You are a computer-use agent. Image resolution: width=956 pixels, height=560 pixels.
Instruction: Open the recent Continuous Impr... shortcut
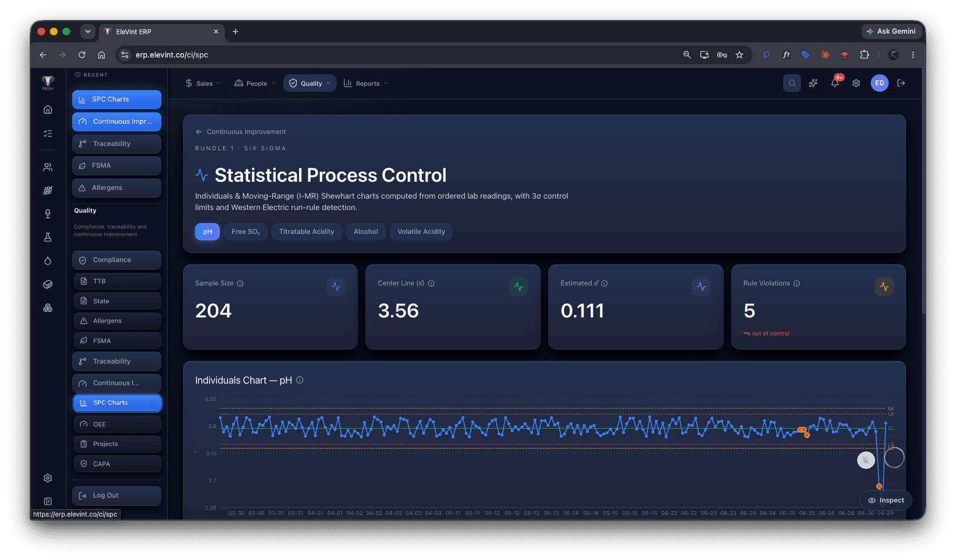(x=117, y=122)
